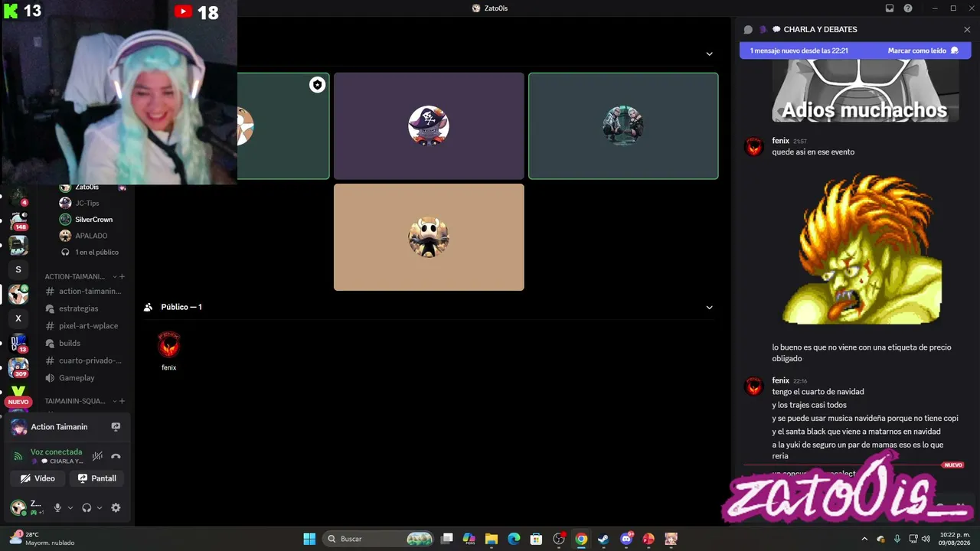Open clock showing 10:22 p. m.
Screen dimensions: 980x551
955,539
